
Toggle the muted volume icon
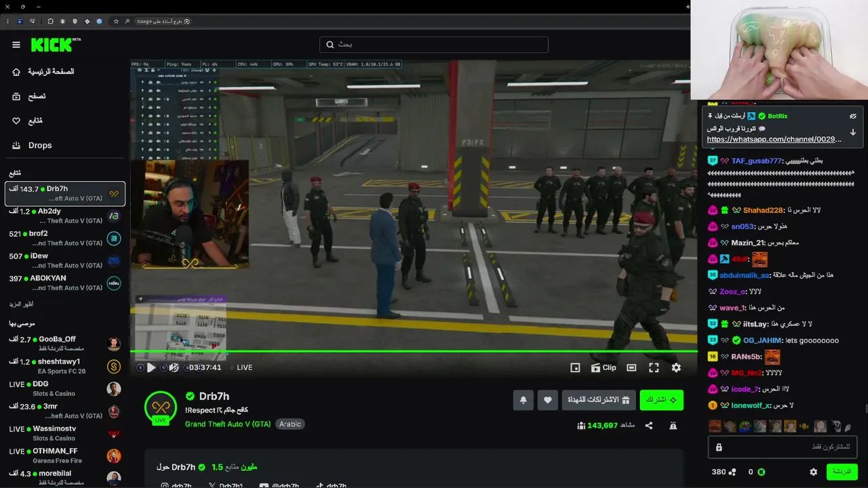pyautogui.click(x=174, y=367)
